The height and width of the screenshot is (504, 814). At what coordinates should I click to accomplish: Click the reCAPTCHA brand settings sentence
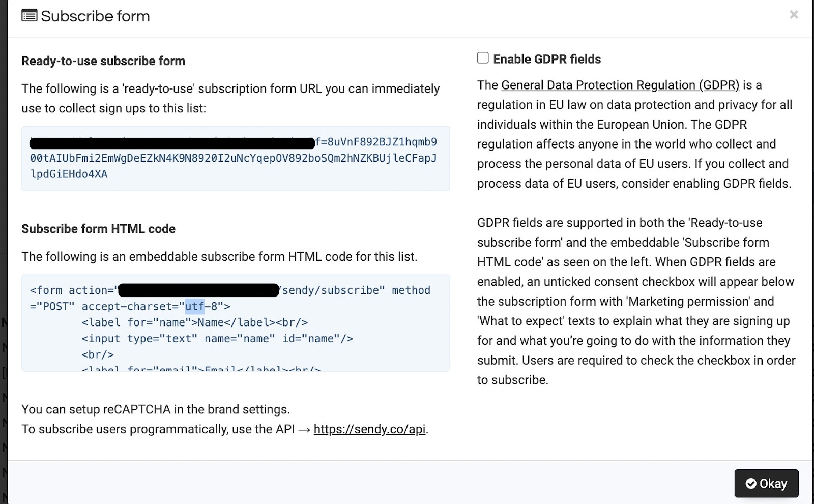coord(156,410)
